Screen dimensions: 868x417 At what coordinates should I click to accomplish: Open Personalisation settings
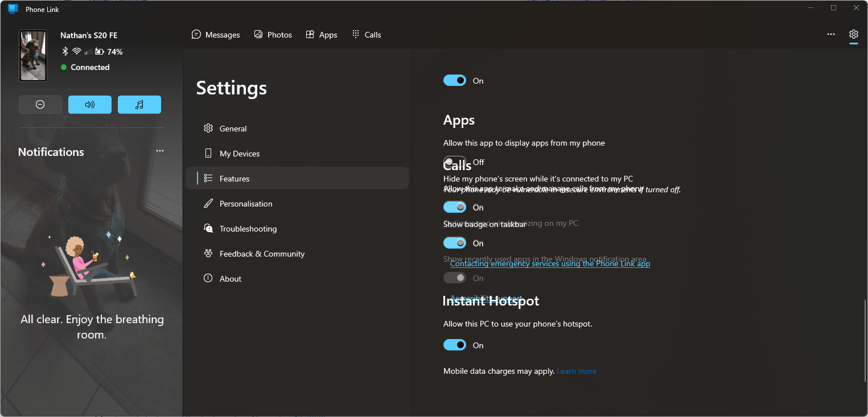(297, 204)
